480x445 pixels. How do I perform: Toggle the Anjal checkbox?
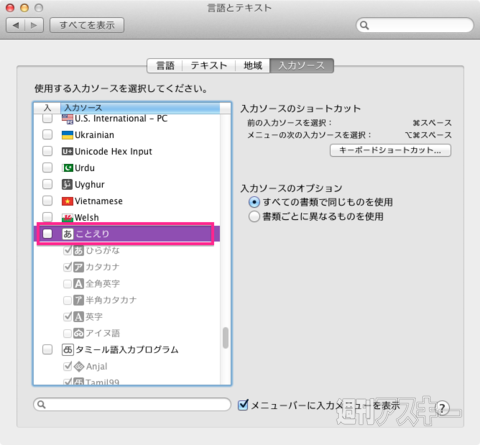coord(68,366)
